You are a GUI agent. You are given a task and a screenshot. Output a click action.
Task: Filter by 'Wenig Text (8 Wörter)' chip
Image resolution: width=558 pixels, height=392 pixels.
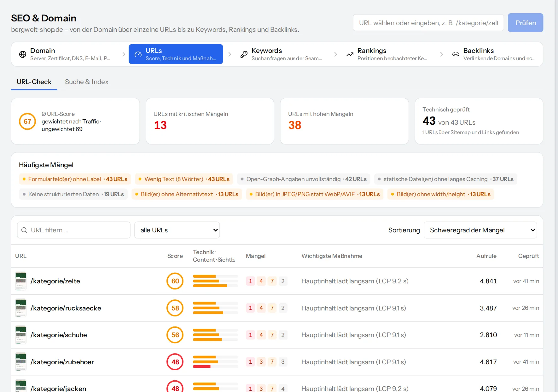click(184, 179)
